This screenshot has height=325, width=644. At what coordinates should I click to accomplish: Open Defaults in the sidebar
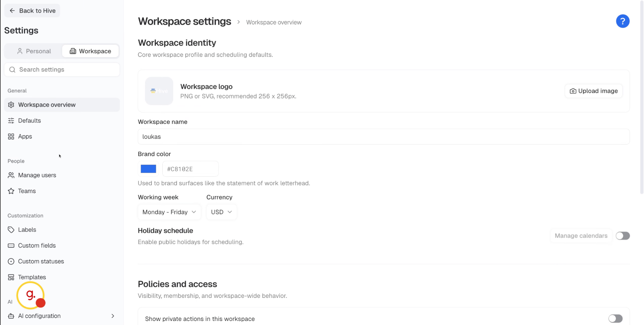tap(62, 121)
